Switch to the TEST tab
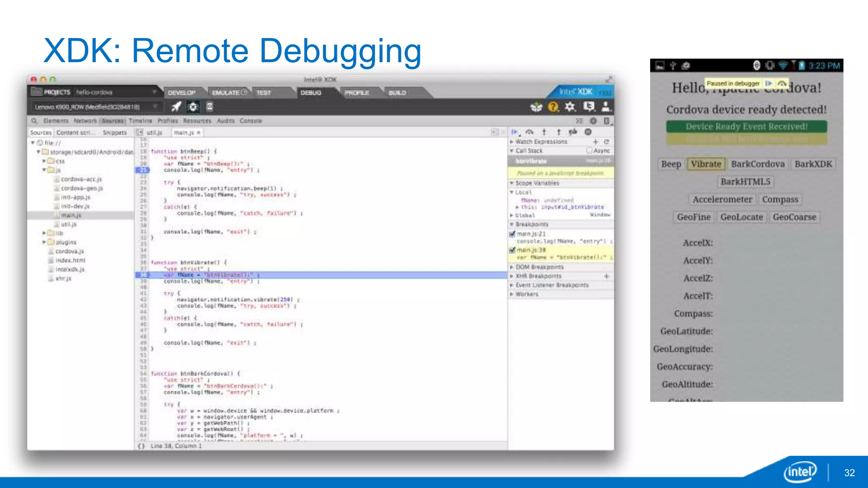Viewport: 868px width, 488px height. (264, 92)
